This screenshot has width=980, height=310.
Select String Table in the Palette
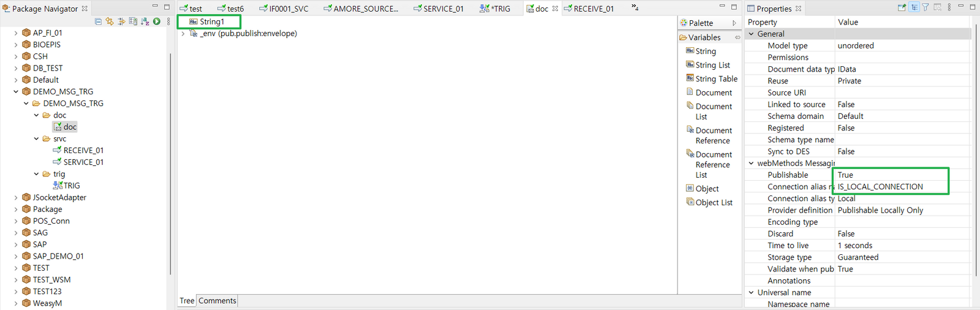pos(715,79)
